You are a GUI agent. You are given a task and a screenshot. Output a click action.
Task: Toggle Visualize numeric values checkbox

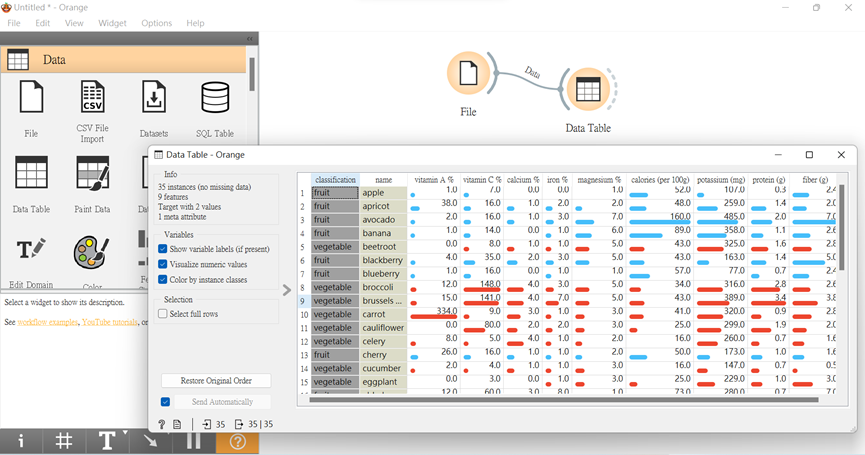click(x=163, y=264)
